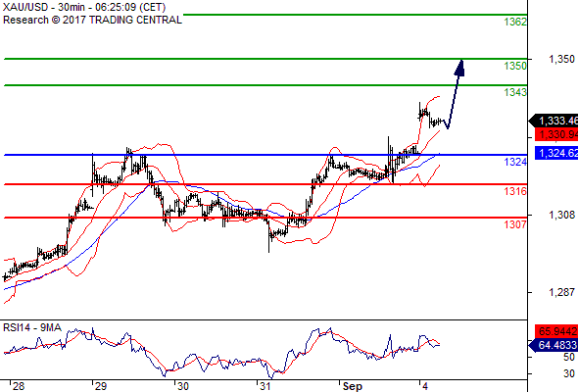Viewport: 578px width, 392px height.
Task: Select the 1,287 price axis tick
Action: point(561,292)
